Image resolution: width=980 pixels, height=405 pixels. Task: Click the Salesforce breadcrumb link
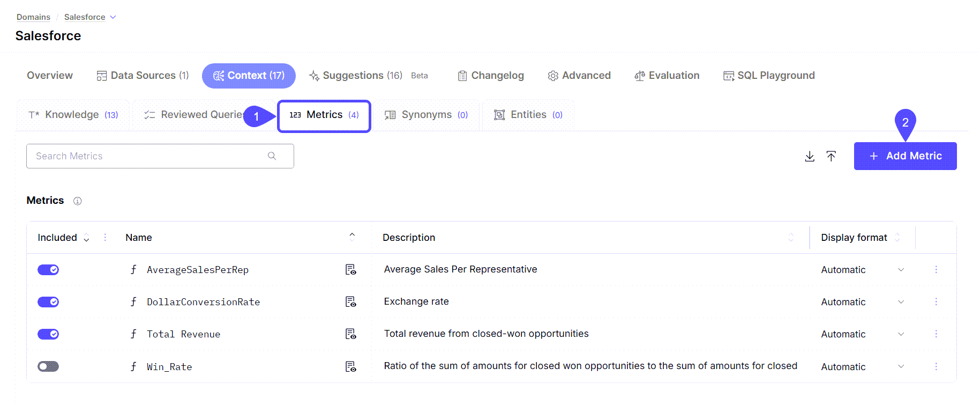tap(85, 17)
